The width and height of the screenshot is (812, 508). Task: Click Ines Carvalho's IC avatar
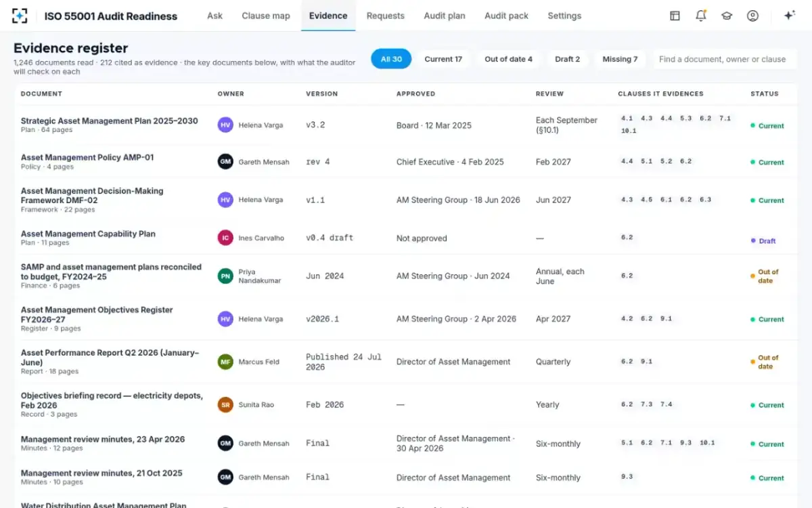225,238
